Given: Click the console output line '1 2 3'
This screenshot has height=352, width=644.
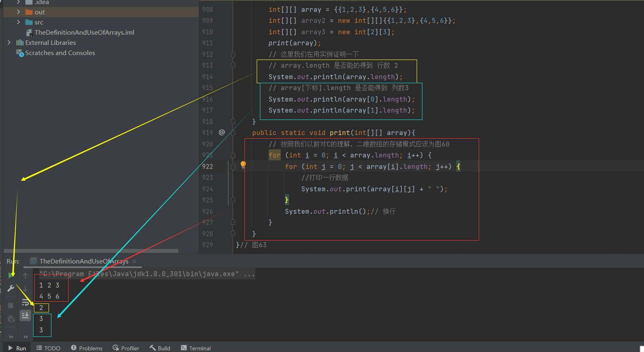Looking at the screenshot, I should pos(49,285).
